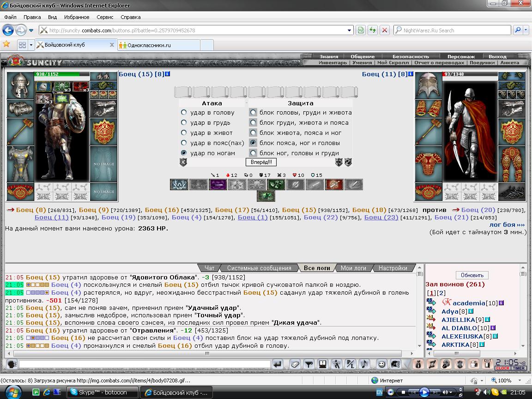
Task: Select defense "блок груди, живота и пояса"
Action: (x=253, y=122)
